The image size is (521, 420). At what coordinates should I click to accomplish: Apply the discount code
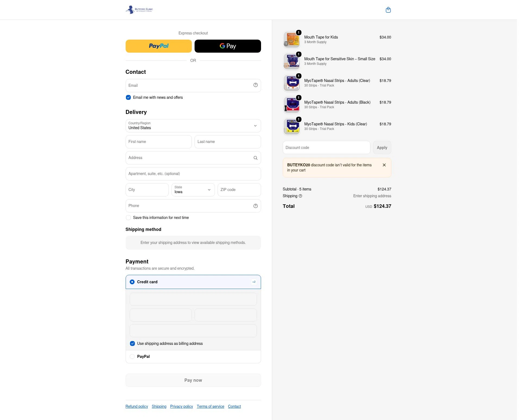click(x=382, y=148)
